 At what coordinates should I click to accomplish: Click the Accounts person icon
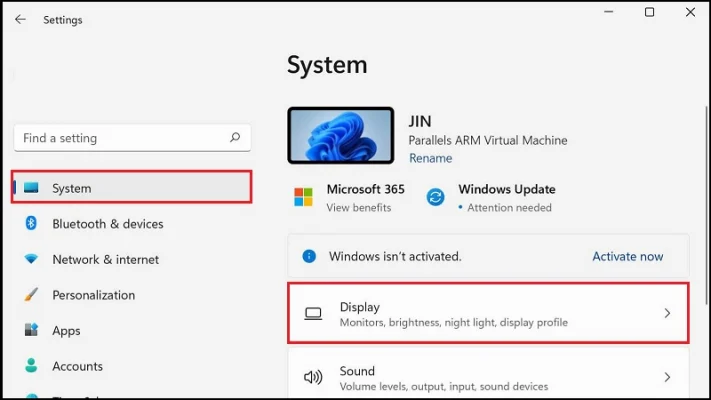coord(31,366)
